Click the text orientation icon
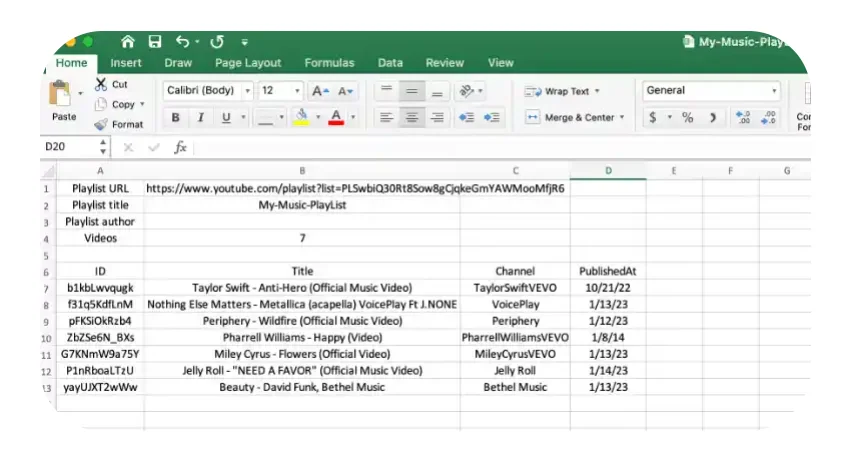Image resolution: width=860 pixels, height=449 pixels. 467,91
